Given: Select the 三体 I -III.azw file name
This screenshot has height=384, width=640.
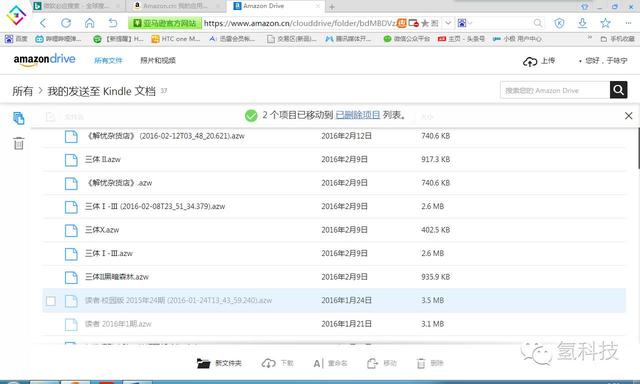Looking at the screenshot, I should 109,253.
